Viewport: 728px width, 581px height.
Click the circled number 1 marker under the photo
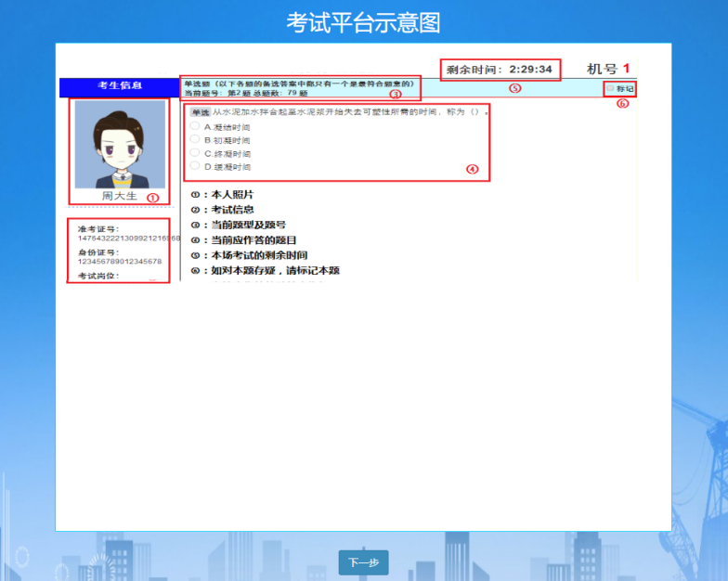coord(153,197)
